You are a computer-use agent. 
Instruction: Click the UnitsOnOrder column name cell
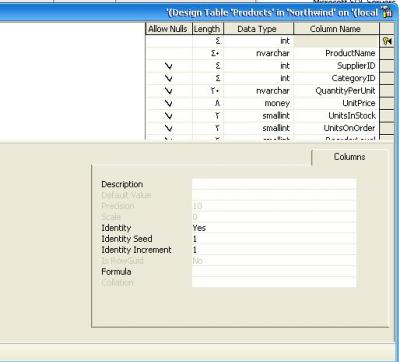pos(336,128)
